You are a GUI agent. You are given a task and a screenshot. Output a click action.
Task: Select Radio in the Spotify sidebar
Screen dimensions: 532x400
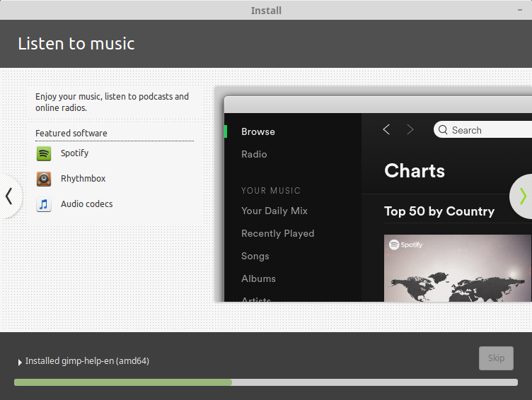[x=254, y=154]
